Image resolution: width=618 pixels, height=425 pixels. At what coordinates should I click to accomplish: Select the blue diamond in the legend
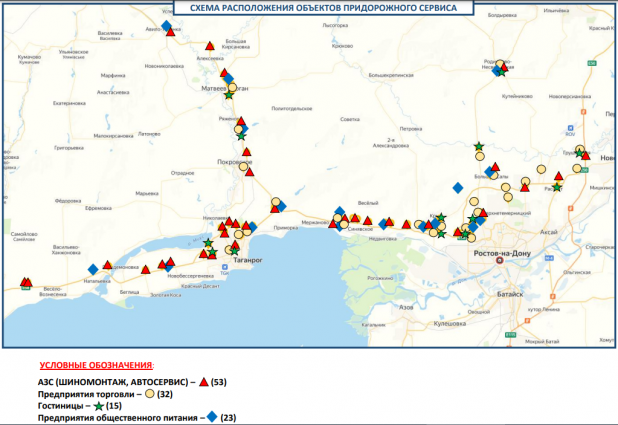click(x=212, y=417)
